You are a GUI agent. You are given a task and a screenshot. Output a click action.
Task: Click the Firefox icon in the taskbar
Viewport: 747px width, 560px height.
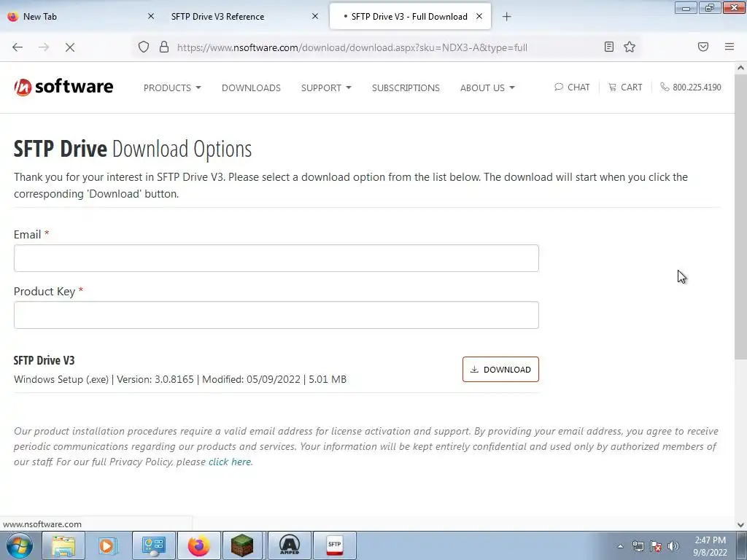click(198, 545)
